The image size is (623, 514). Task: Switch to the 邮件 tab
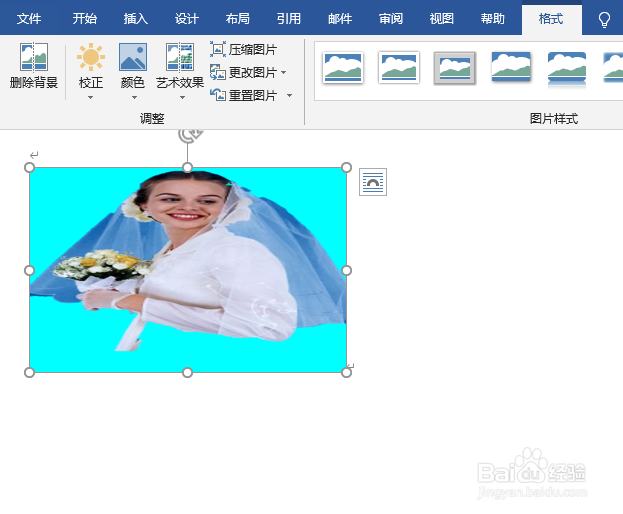coord(340,19)
